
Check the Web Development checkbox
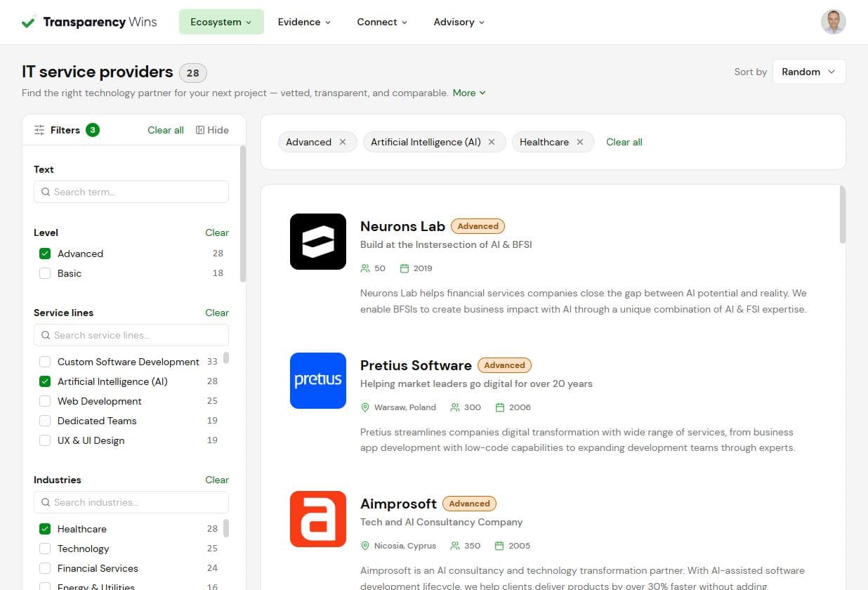45,401
